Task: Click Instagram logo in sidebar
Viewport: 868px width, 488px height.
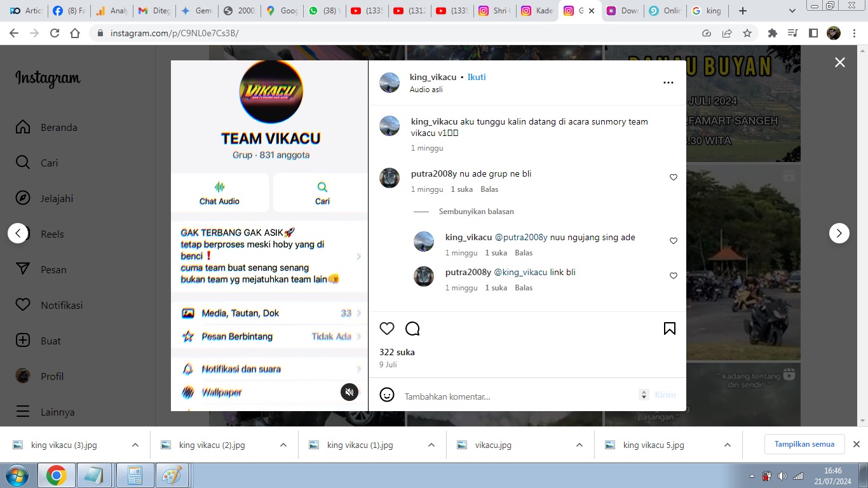Action: (x=48, y=79)
